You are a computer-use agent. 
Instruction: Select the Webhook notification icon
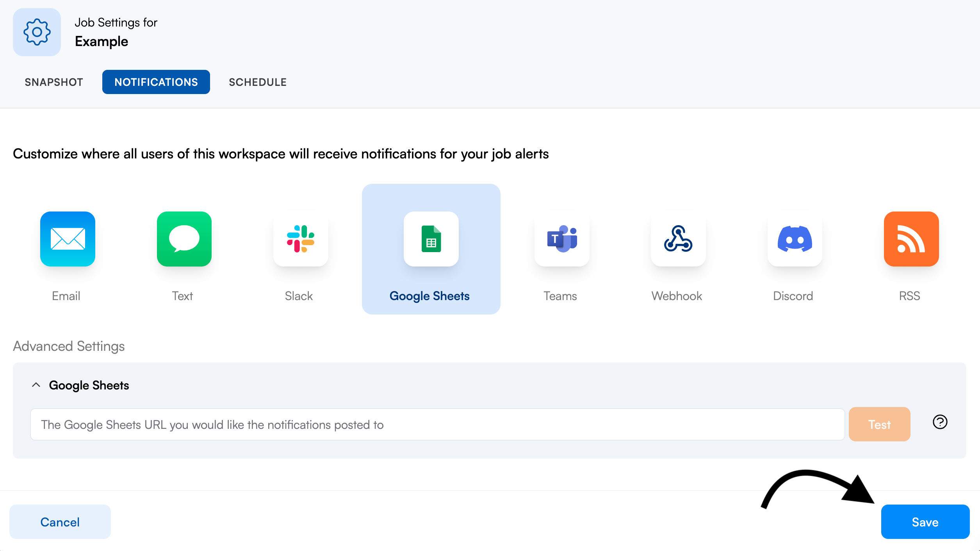click(678, 239)
